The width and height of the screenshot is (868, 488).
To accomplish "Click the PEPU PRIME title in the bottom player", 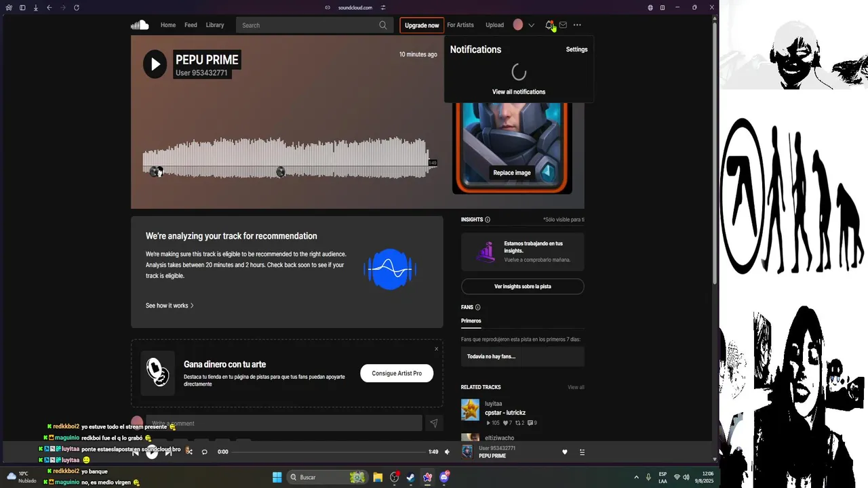I will coord(492,456).
